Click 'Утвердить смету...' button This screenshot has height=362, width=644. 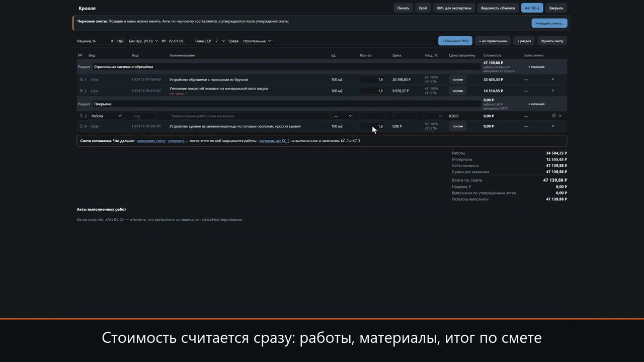pyautogui.click(x=549, y=23)
